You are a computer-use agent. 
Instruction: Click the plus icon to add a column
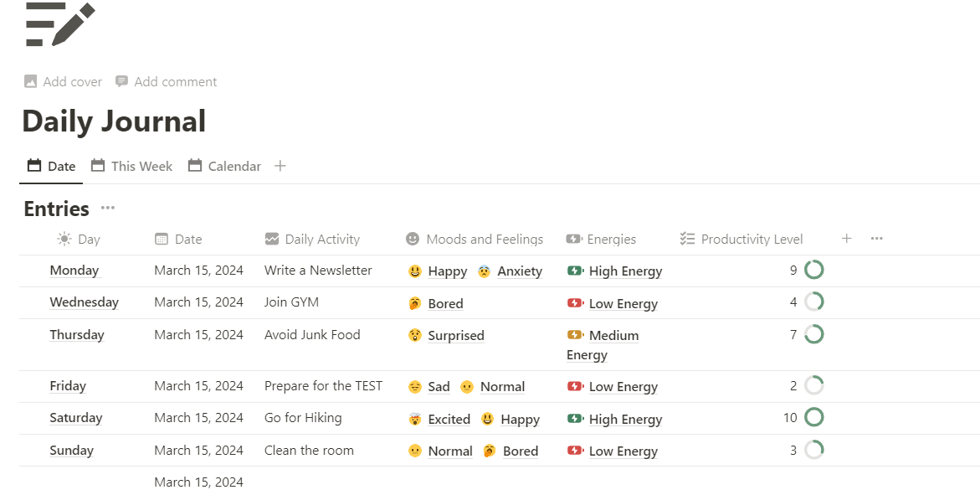pyautogui.click(x=846, y=239)
